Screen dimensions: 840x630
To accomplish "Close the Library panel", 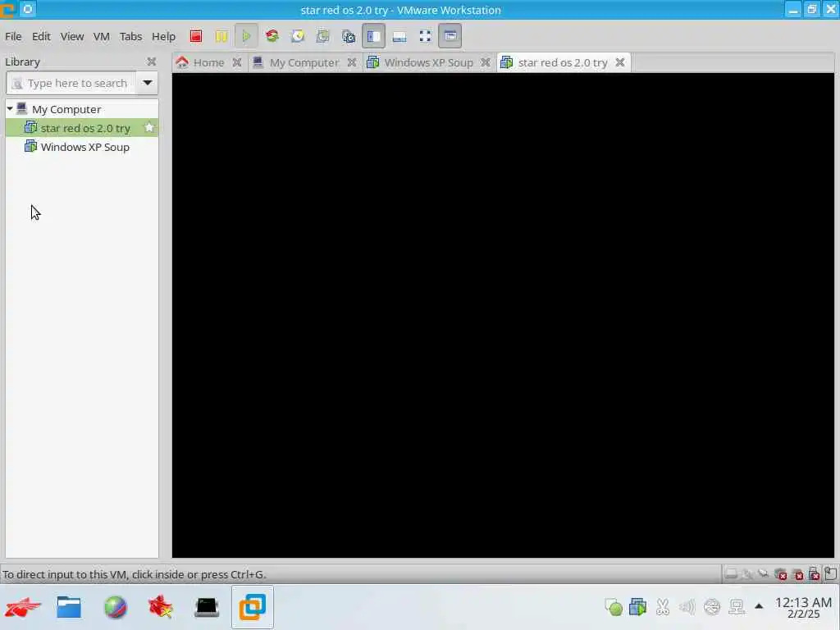I will click(152, 62).
